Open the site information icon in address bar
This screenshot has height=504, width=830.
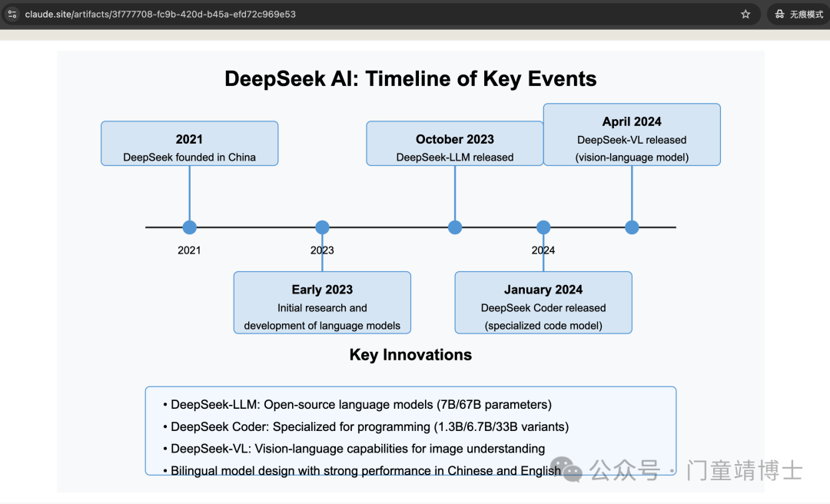coord(12,15)
